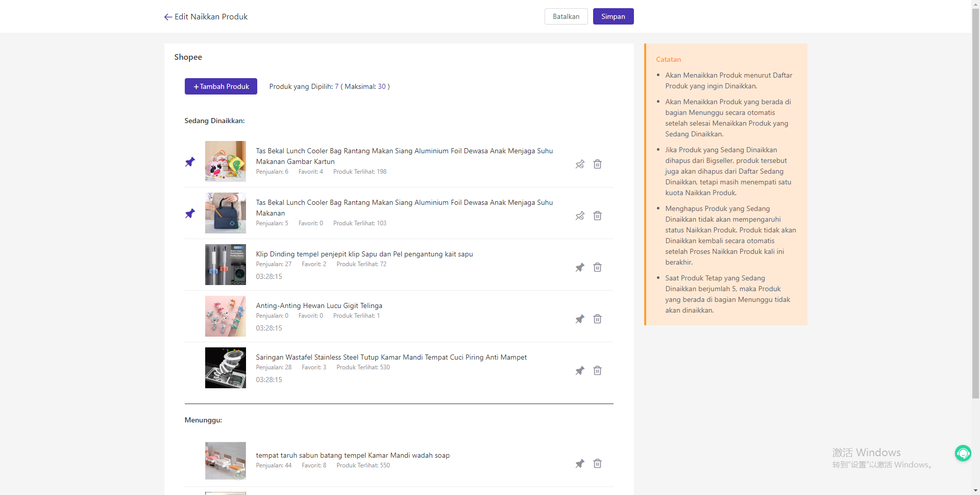Delete the Anting-Anting Hewan Lucu product
This screenshot has width=980, height=495.
[x=597, y=319]
